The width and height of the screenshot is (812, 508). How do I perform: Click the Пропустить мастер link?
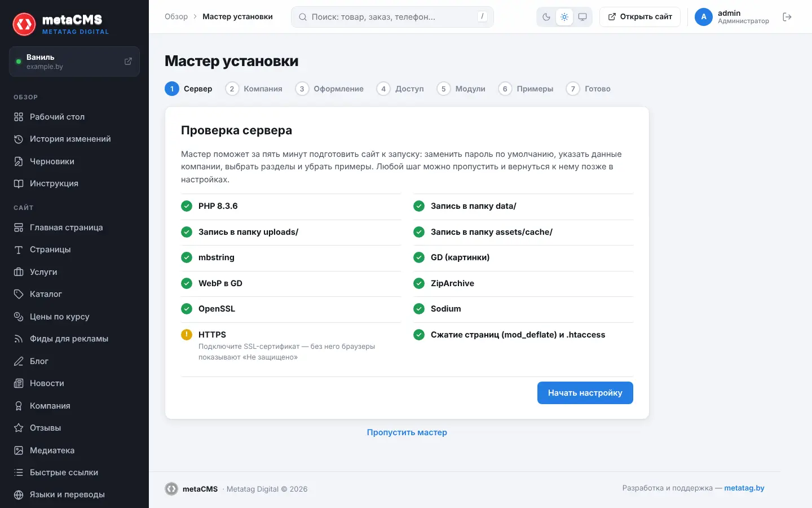pyautogui.click(x=407, y=432)
